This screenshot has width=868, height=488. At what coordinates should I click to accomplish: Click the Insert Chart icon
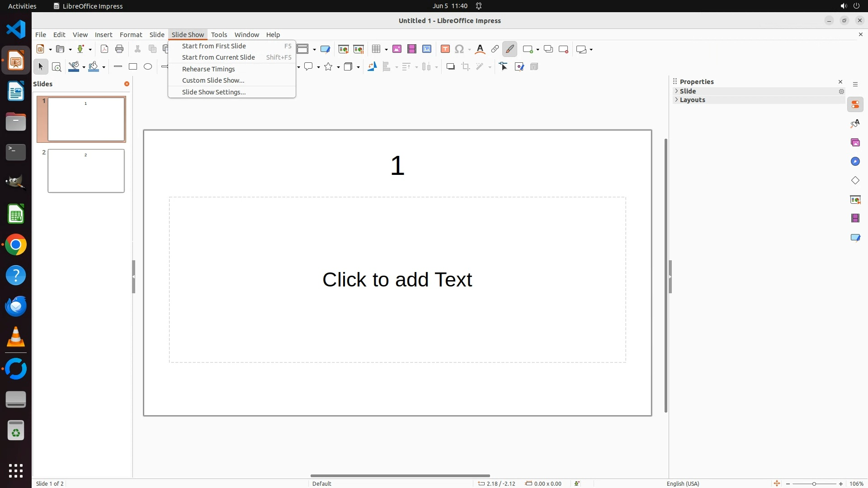coord(427,49)
